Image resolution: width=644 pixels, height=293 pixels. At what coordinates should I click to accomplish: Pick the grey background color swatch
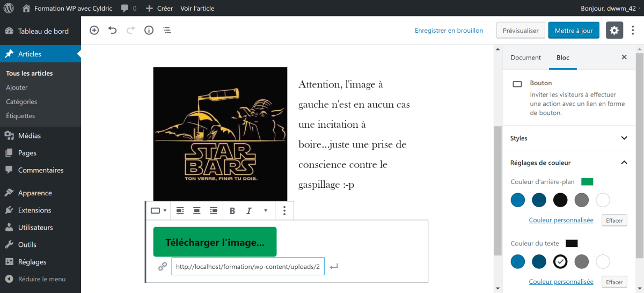(582, 200)
